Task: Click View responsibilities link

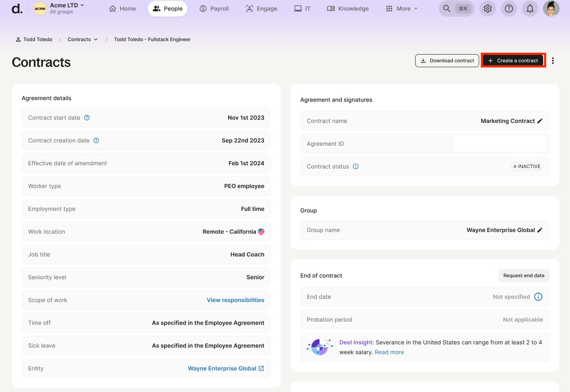Action: pos(235,300)
